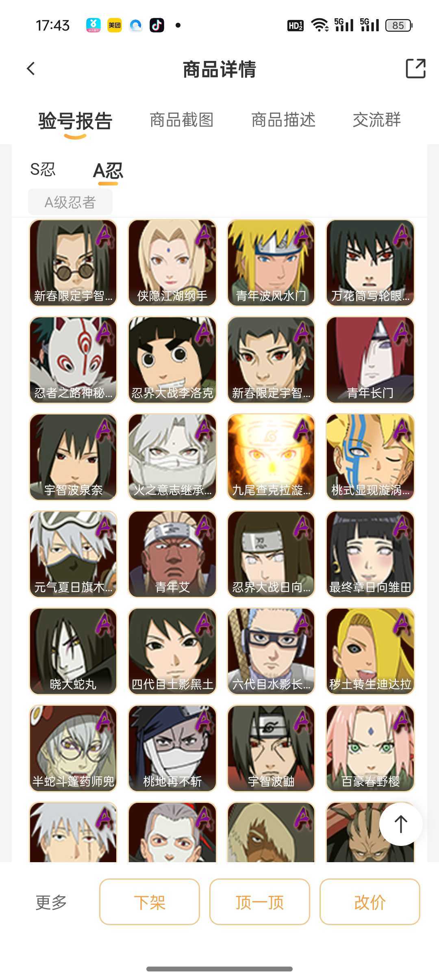
Task: Open the 忍界大战李洛克 character icon
Action: 172,360
